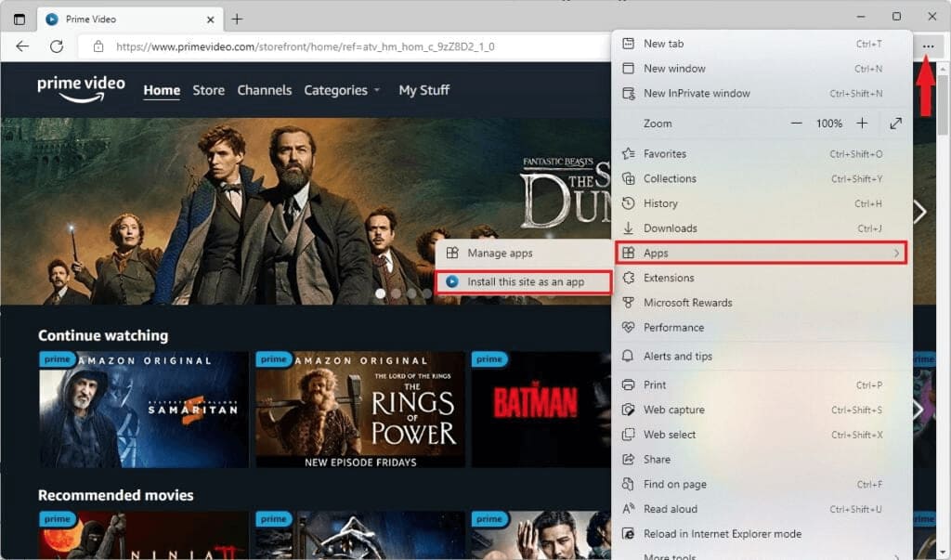Click the browser Back arrow
Image resolution: width=951 pixels, height=560 pixels.
[22, 46]
